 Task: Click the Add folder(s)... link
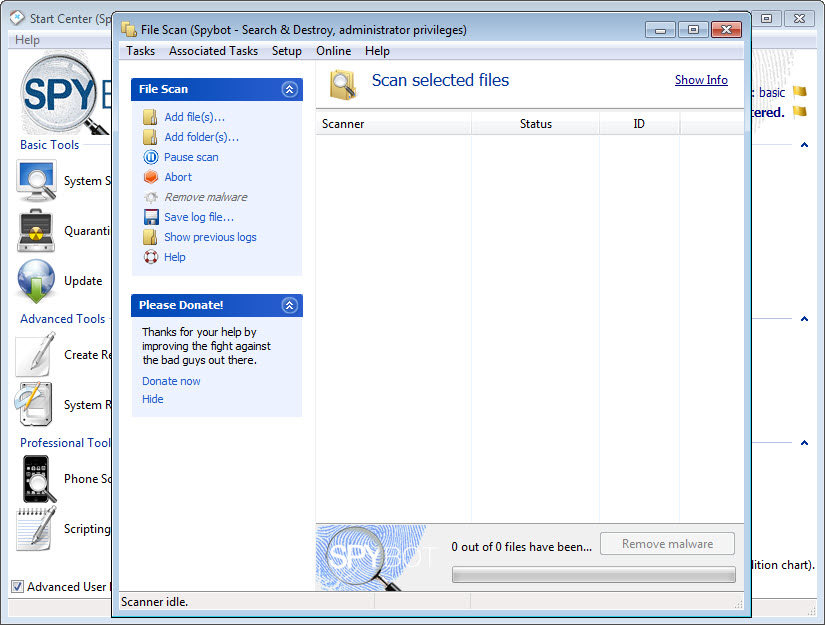[x=202, y=137]
